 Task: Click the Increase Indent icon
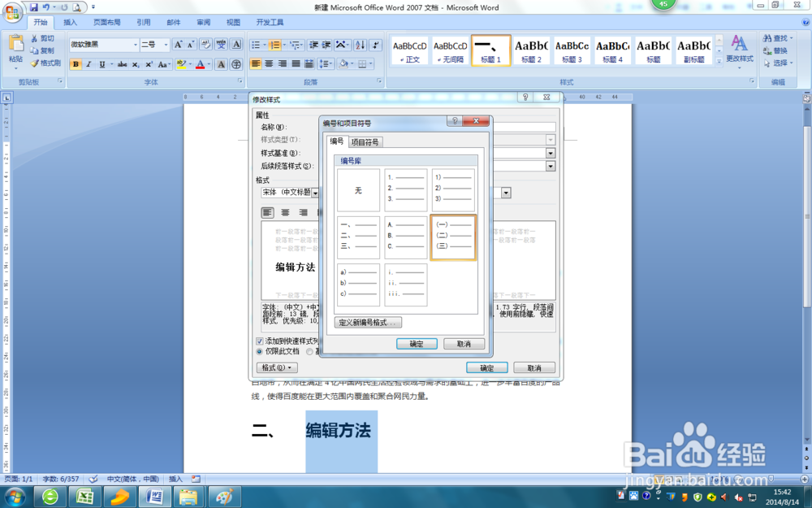point(326,45)
